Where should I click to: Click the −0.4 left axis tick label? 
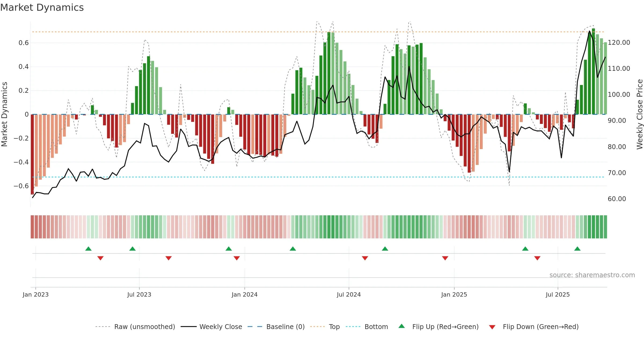click(21, 162)
